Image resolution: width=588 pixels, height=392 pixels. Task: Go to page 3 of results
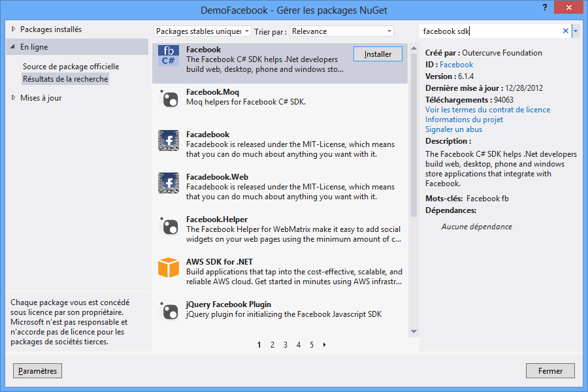(286, 344)
